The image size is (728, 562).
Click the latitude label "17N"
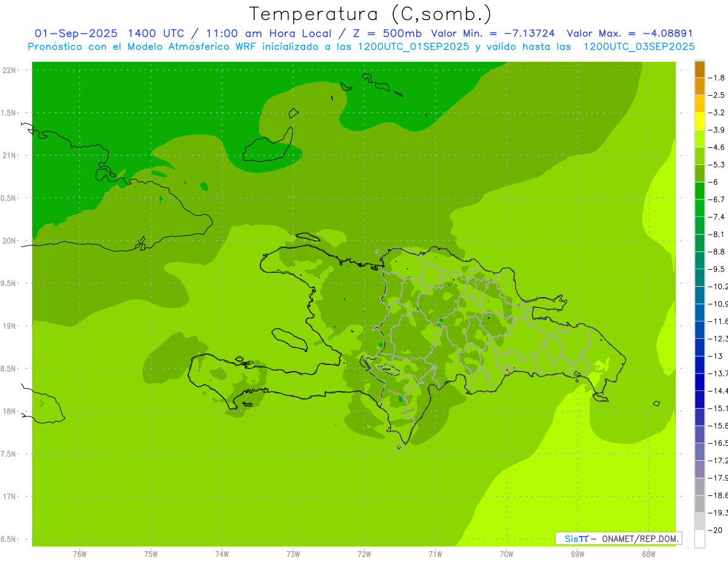(9, 497)
